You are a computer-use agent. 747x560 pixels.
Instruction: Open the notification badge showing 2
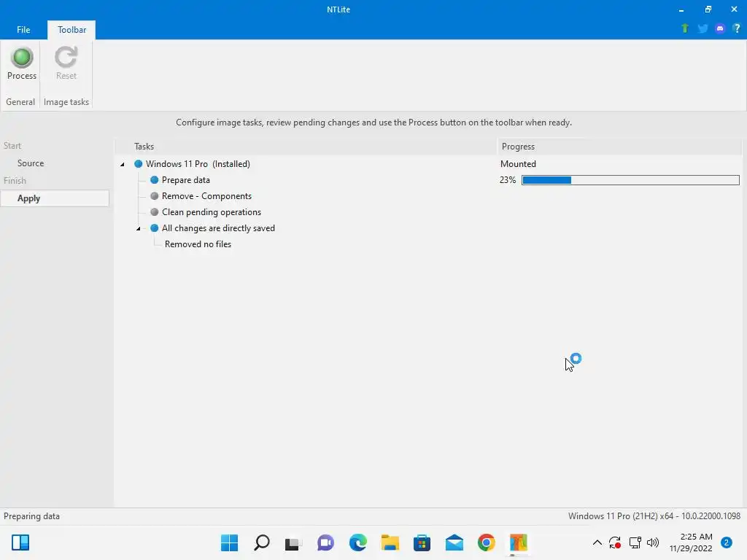727,542
